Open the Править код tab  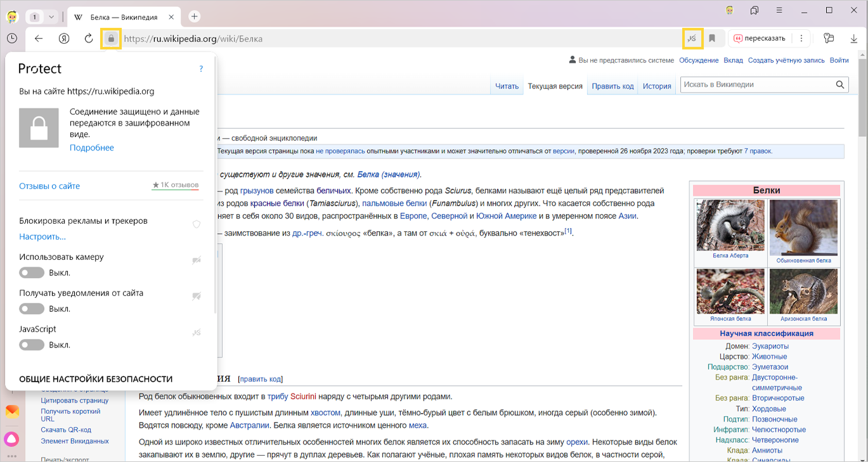[x=612, y=86]
